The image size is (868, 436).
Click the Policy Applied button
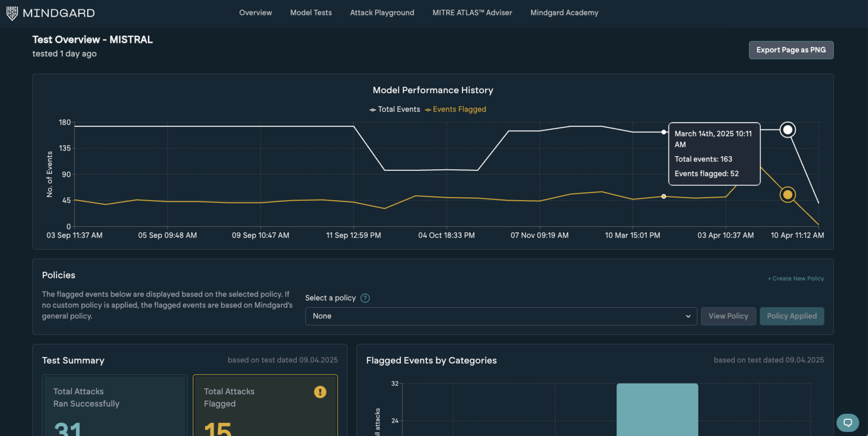pos(791,316)
